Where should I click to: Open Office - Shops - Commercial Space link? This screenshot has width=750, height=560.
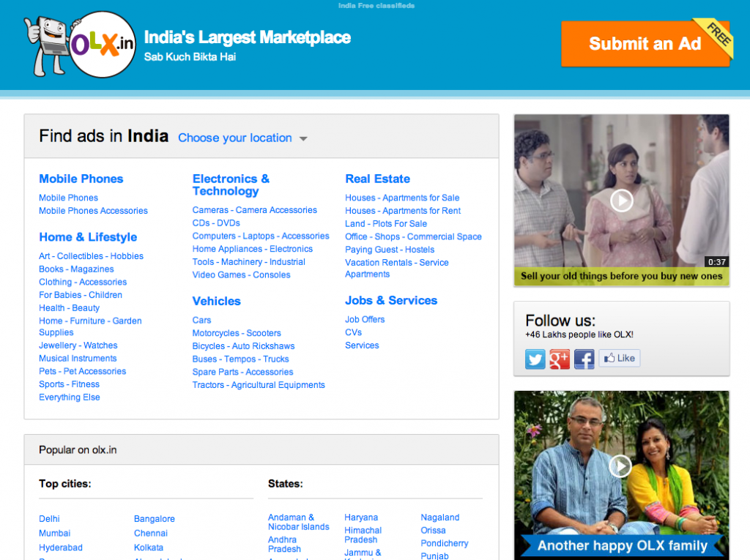[x=413, y=236]
